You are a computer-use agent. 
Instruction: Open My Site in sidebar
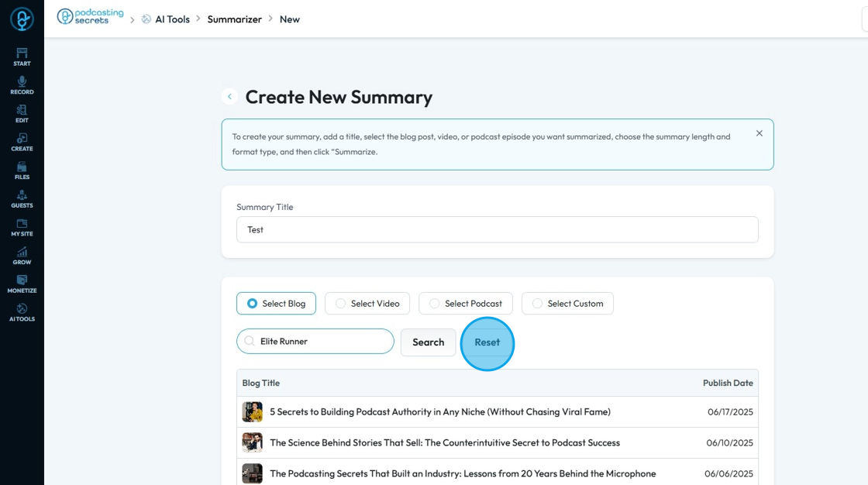pos(22,227)
